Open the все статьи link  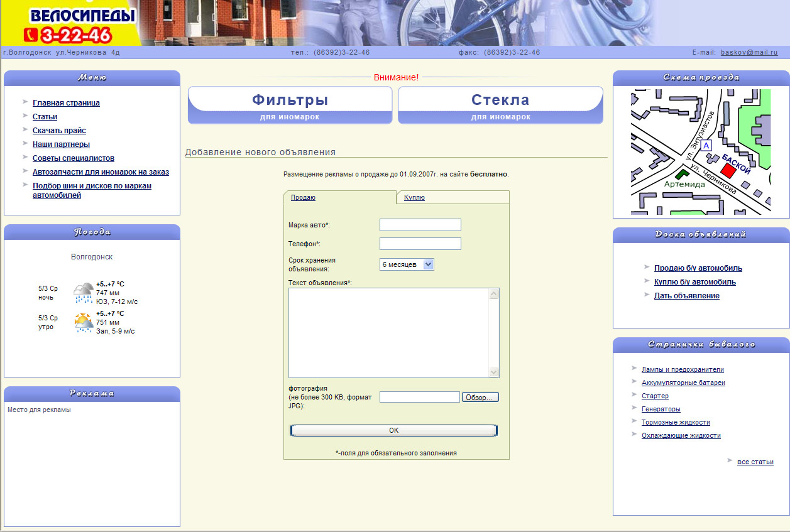pyautogui.click(x=755, y=462)
